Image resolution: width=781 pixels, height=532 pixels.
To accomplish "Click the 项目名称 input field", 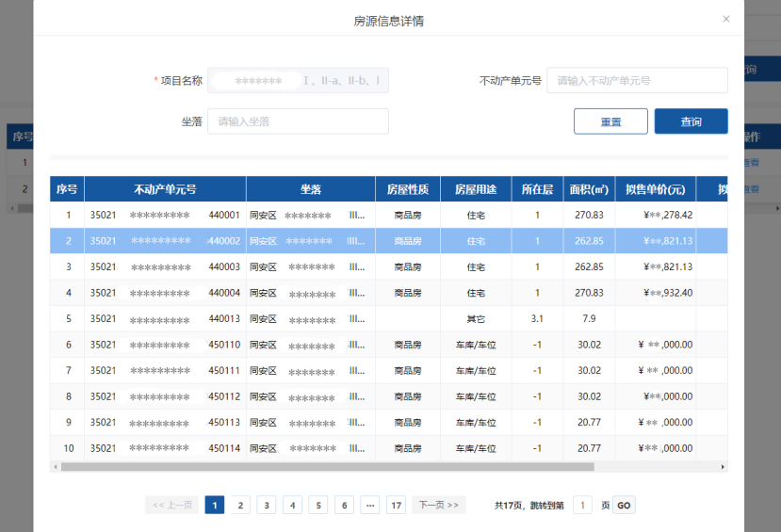I will coord(298,81).
